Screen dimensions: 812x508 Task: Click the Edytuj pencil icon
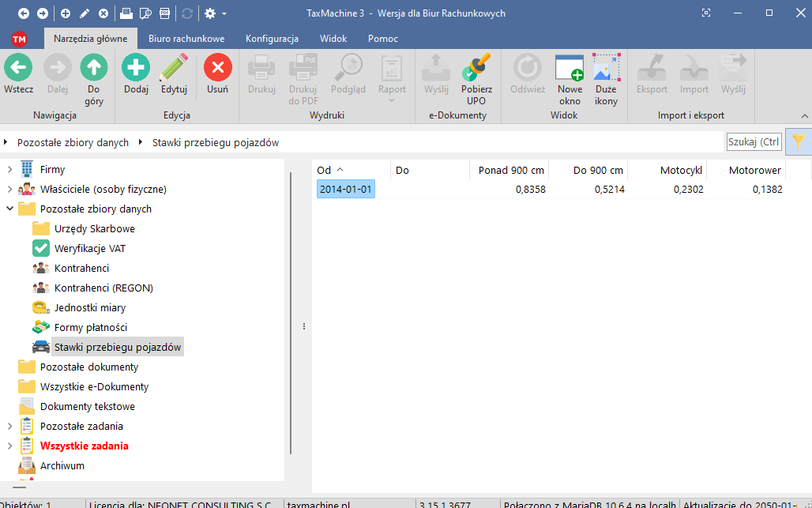pos(174,69)
